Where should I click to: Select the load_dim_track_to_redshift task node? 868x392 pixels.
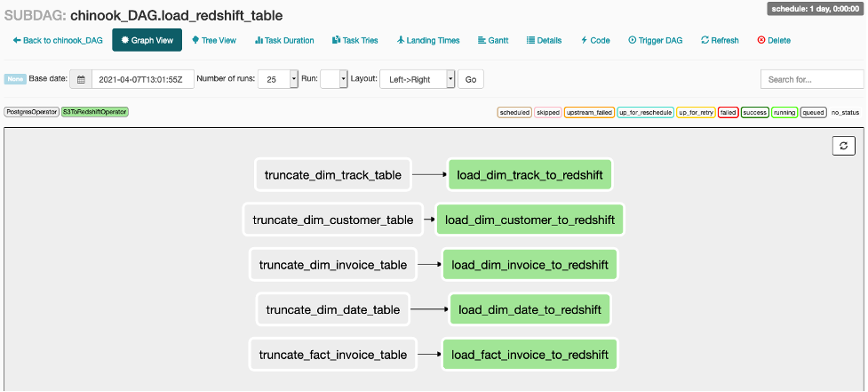pyautogui.click(x=530, y=175)
